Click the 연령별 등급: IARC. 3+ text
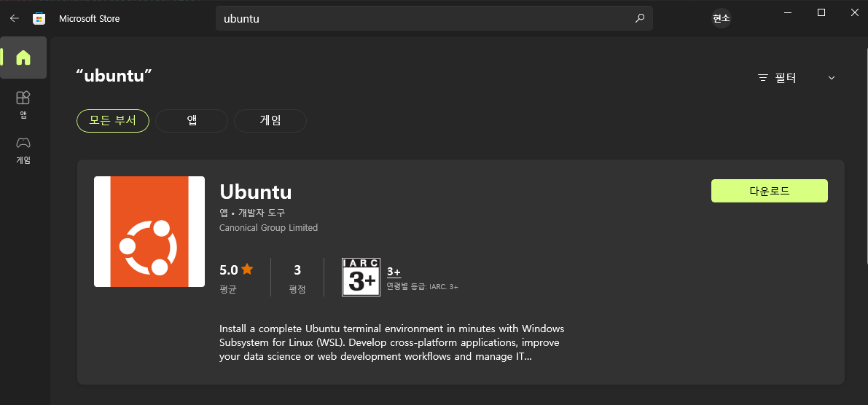Screen dimensions: 868x405 [423, 286]
